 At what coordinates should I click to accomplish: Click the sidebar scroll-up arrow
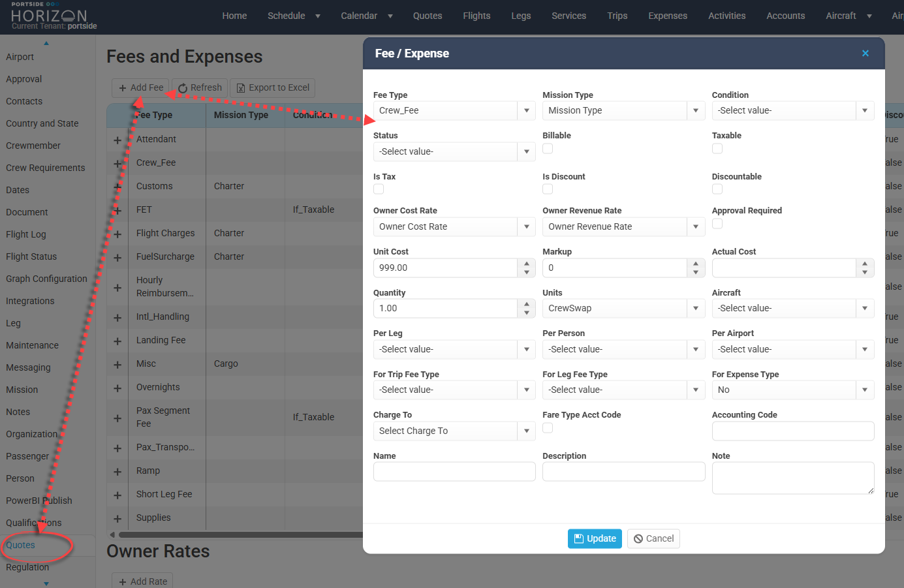(x=46, y=43)
